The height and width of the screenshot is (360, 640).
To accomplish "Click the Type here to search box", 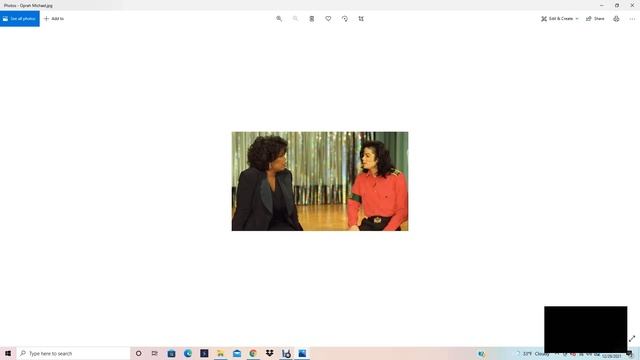I will click(73, 353).
